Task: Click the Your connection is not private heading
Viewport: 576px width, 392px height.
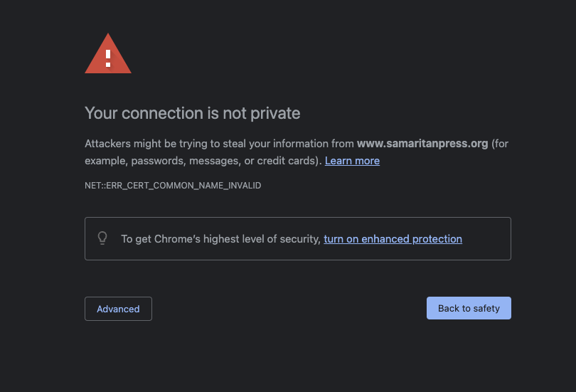Action: [x=192, y=113]
